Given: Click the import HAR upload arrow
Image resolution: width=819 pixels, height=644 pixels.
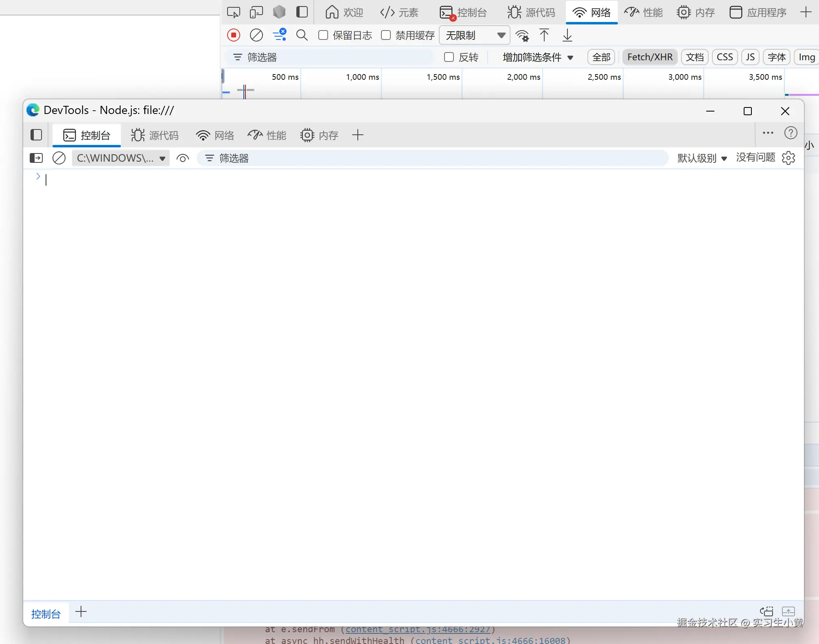Looking at the screenshot, I should coord(544,35).
